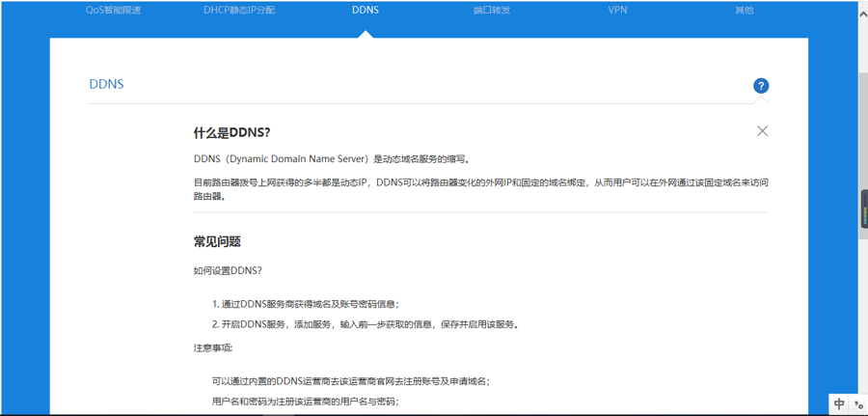Click the blue question mark help icon

761,86
